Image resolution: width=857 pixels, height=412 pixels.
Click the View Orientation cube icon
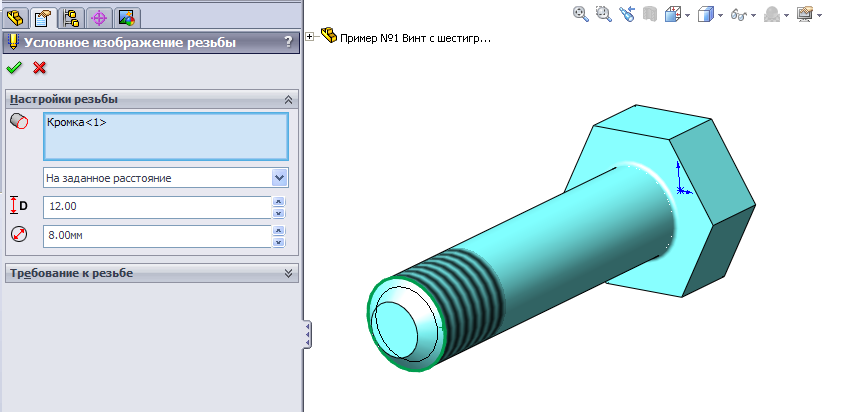point(672,14)
